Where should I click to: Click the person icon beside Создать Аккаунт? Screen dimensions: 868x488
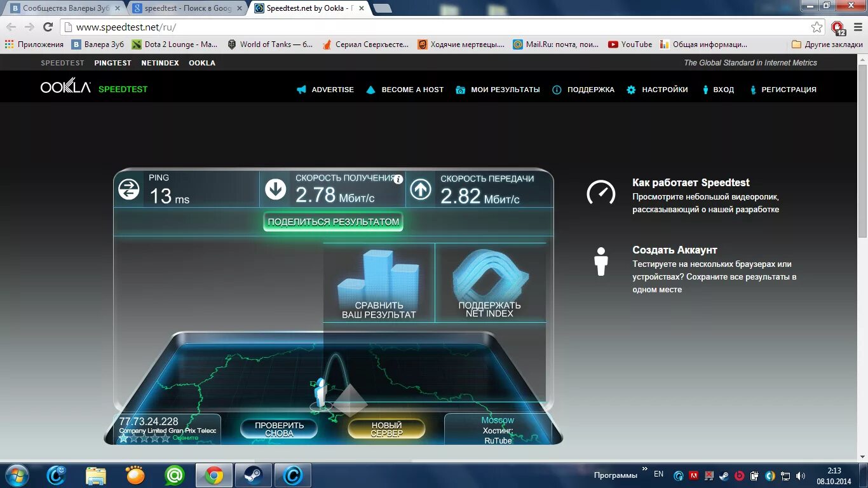click(x=600, y=261)
